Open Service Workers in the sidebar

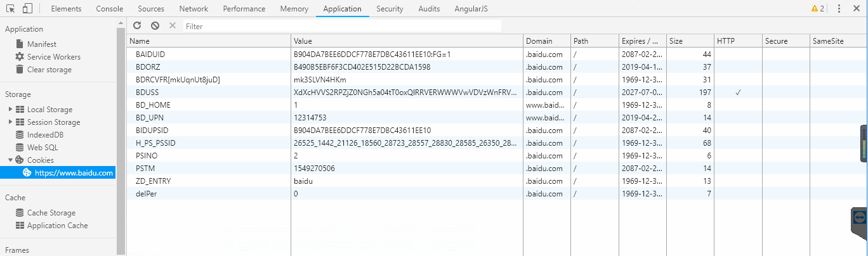(x=53, y=57)
